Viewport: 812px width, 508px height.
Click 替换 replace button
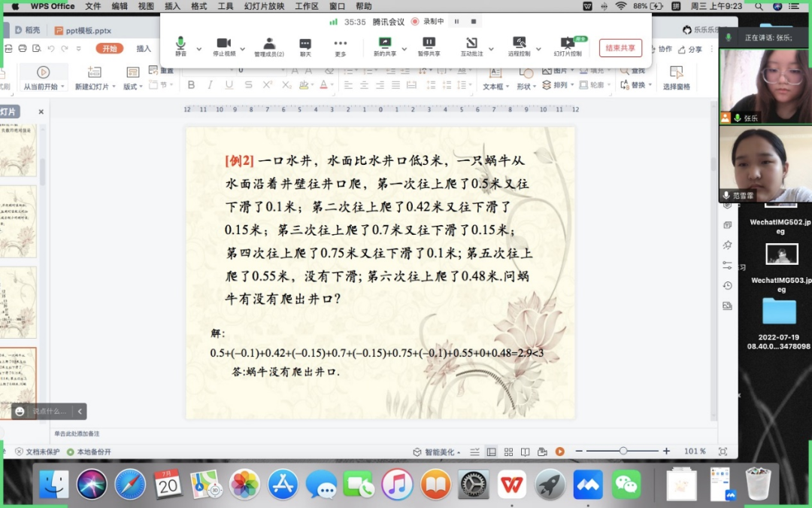(636, 85)
